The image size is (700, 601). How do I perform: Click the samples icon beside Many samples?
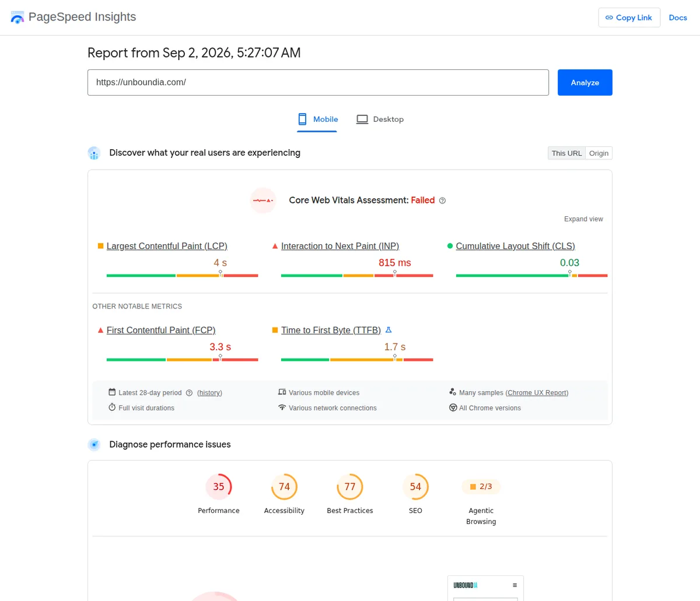[x=453, y=392]
